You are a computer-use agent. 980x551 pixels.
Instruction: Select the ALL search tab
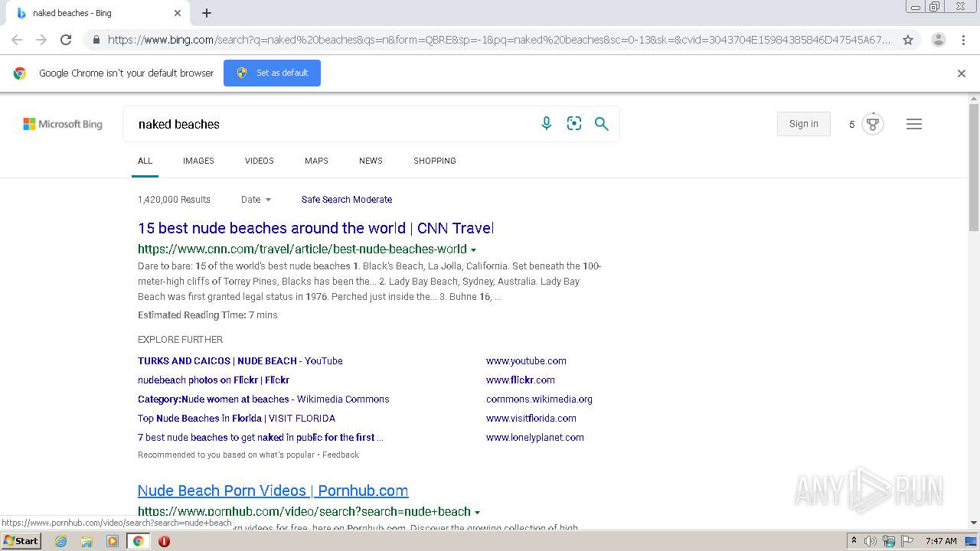click(x=145, y=161)
